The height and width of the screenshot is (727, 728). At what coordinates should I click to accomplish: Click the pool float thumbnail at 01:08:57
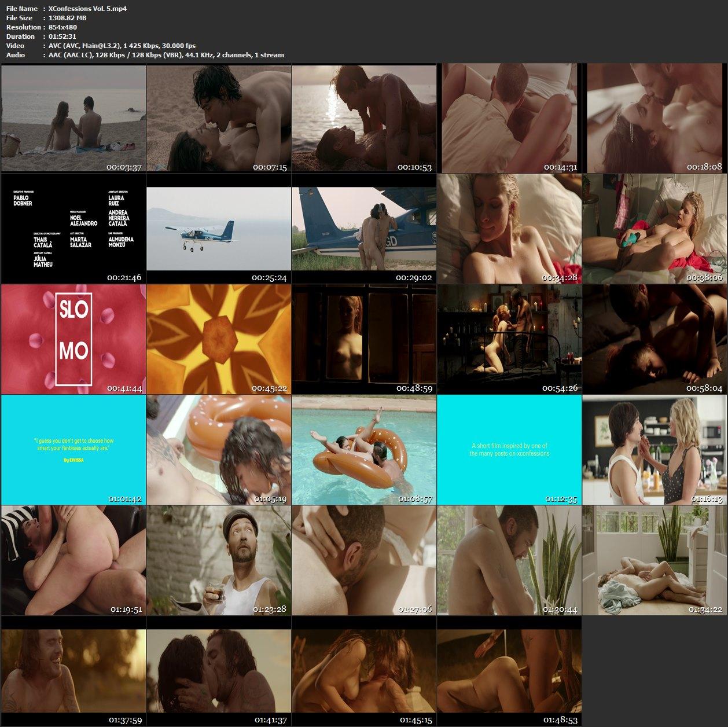tap(364, 450)
